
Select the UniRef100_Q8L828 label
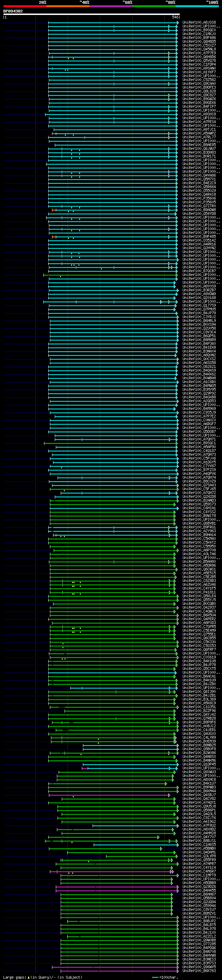(199, 91)
